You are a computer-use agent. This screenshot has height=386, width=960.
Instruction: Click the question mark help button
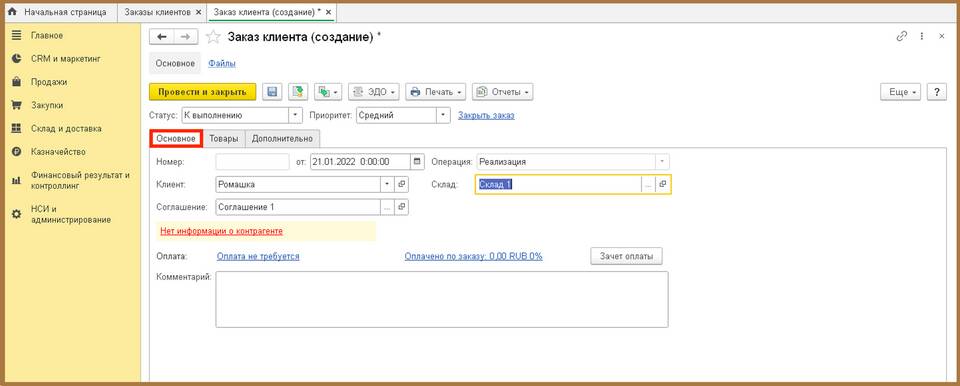pyautogui.click(x=937, y=92)
